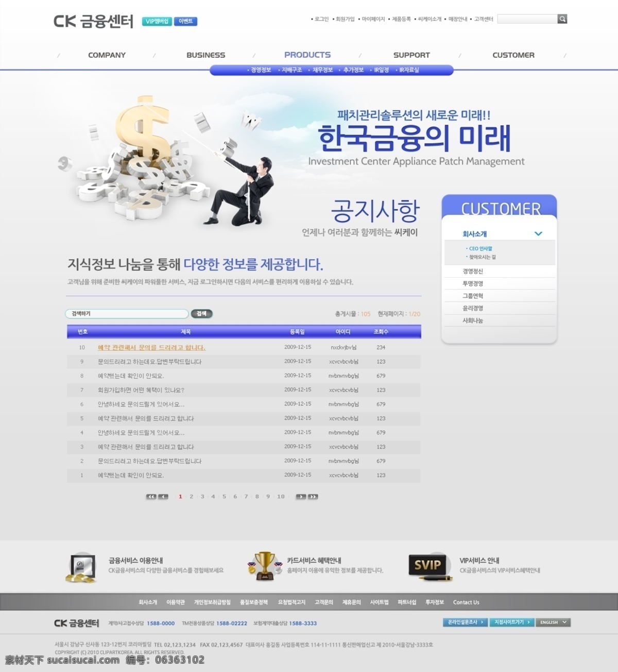Select 사회나눔 in Customer sidebar

pos(473,321)
